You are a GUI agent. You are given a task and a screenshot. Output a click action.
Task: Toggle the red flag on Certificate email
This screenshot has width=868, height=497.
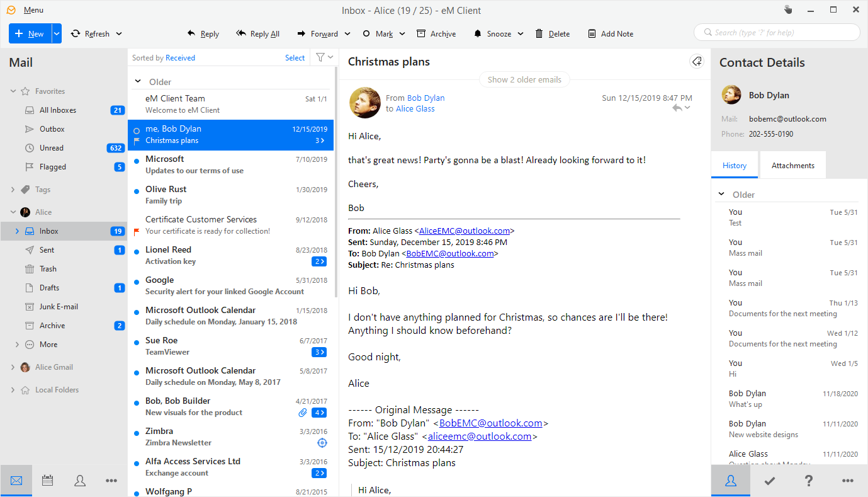(x=137, y=231)
